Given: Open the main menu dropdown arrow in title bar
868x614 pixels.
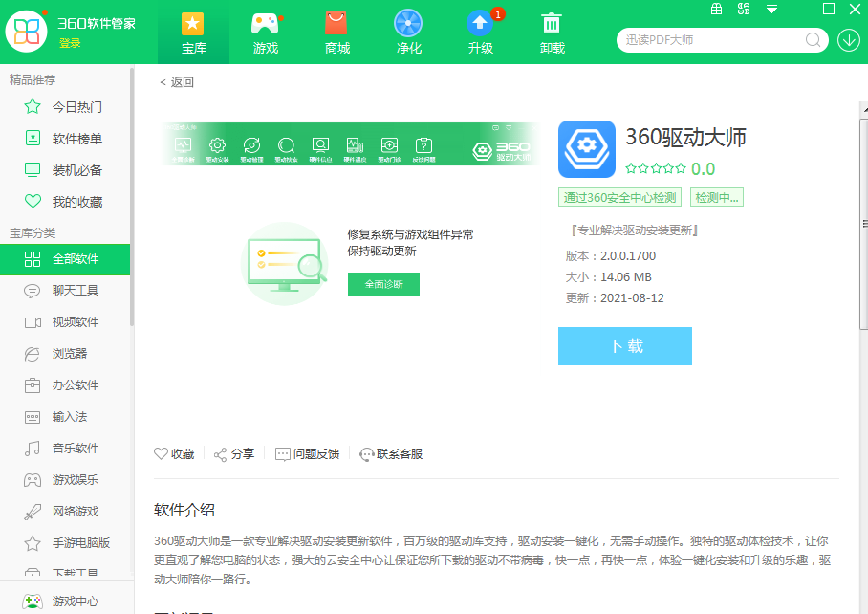Looking at the screenshot, I should click(x=772, y=10).
